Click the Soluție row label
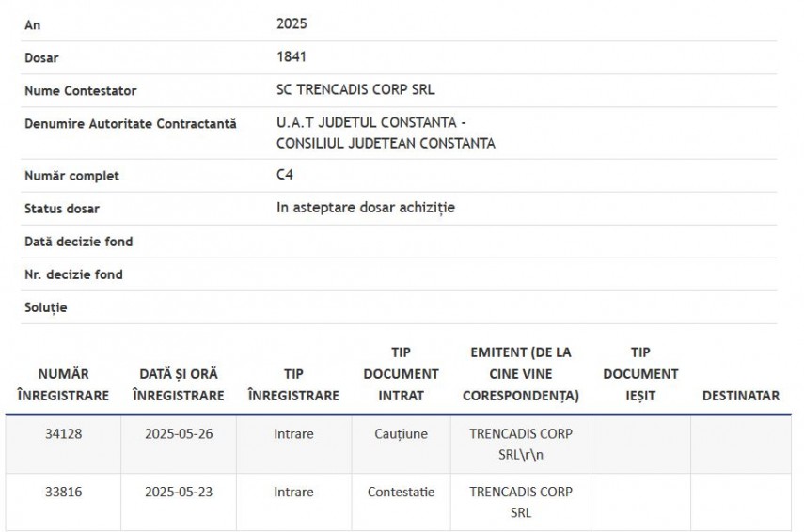The width and height of the screenshot is (804, 532). 46,307
